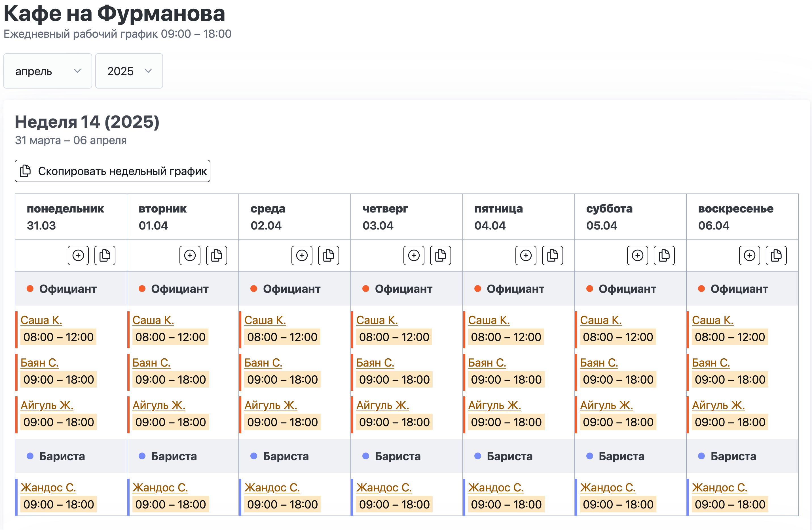Click Скопировать недельный график button
Screen dimensions: 812x530
click(113, 171)
